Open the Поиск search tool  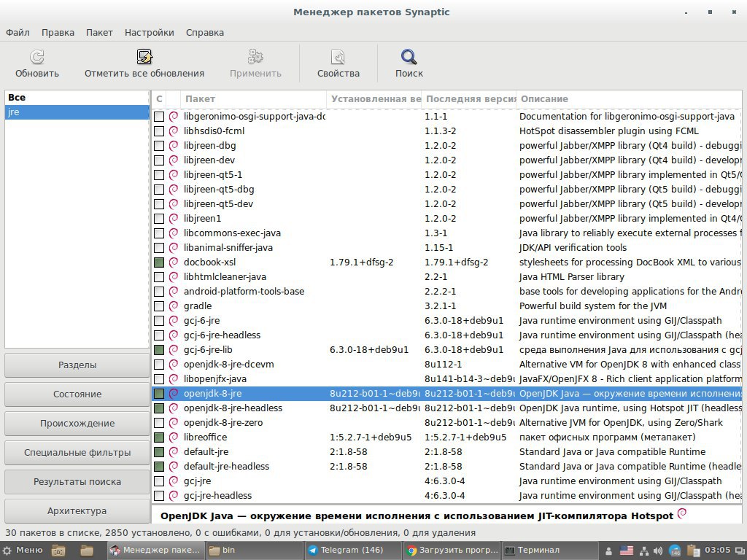tap(409, 57)
